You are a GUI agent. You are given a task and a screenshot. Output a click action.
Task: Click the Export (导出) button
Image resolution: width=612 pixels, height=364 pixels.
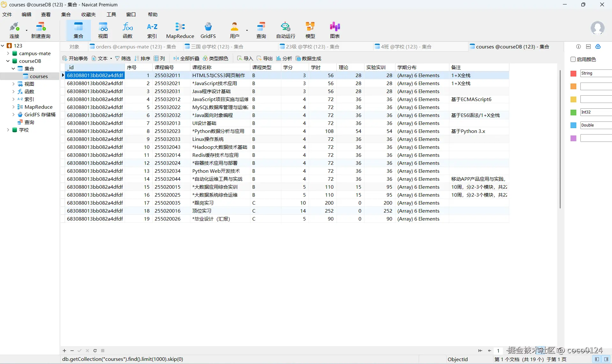(264, 58)
